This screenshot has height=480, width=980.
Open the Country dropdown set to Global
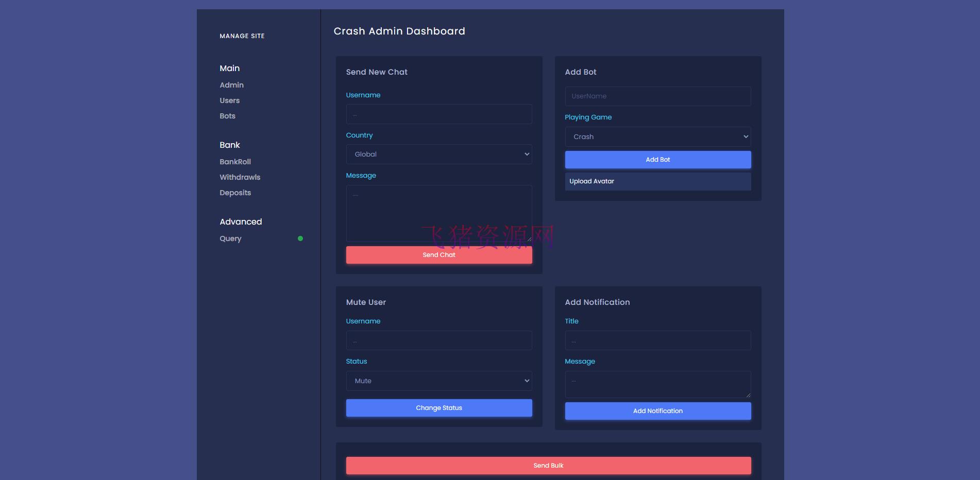(x=438, y=155)
